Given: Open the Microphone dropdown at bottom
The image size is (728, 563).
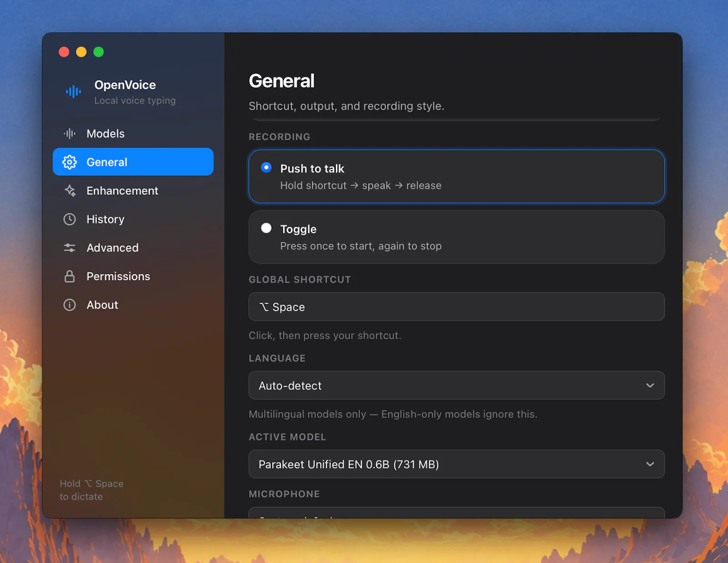Looking at the screenshot, I should (456, 512).
